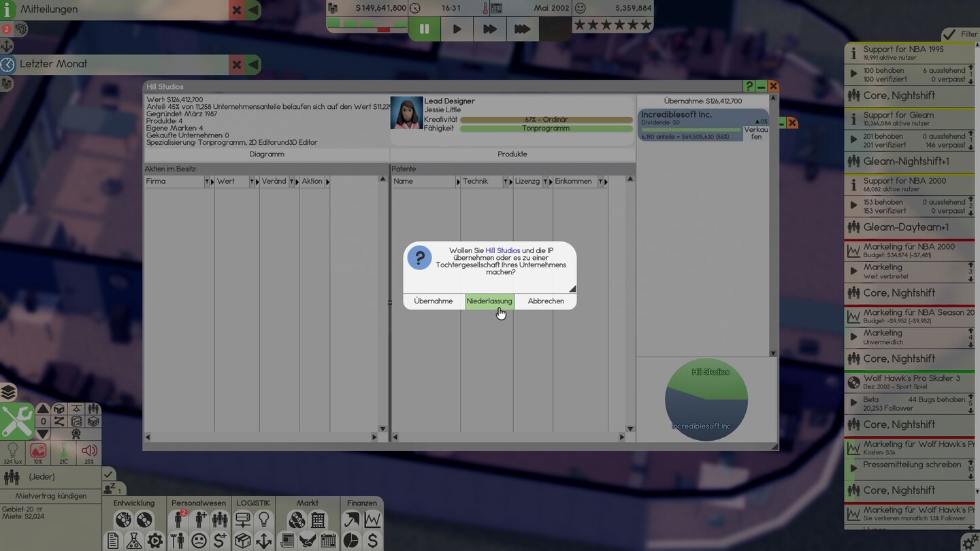980x551 pixels.
Task: Open the company building icon under Markt
Action: coord(318,520)
